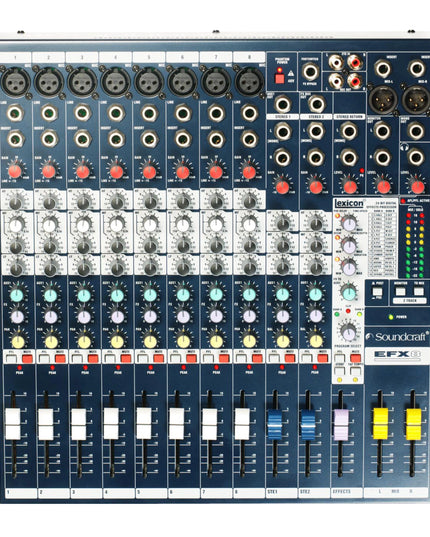Mute the STE1 stereo channel
The image size is (430, 537).
tap(290, 359)
